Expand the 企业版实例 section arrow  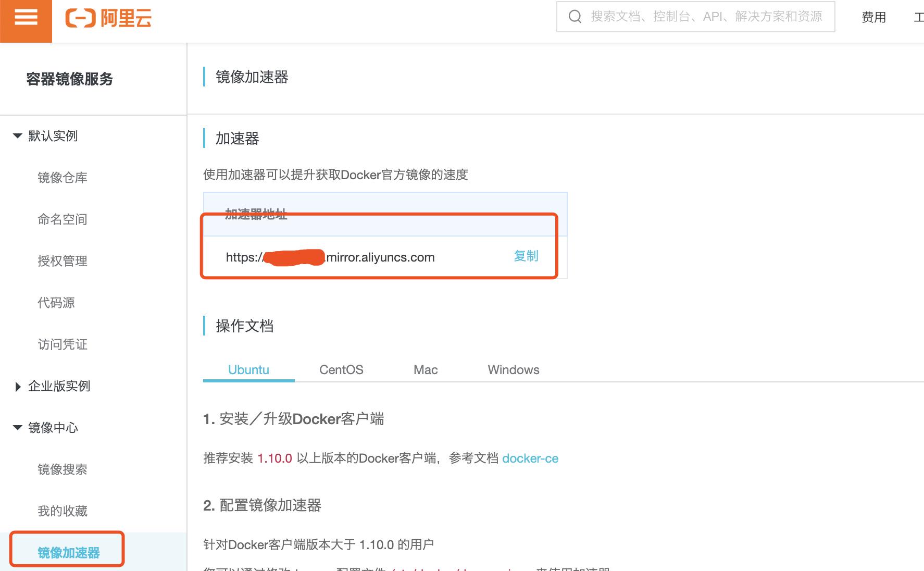[18, 387]
